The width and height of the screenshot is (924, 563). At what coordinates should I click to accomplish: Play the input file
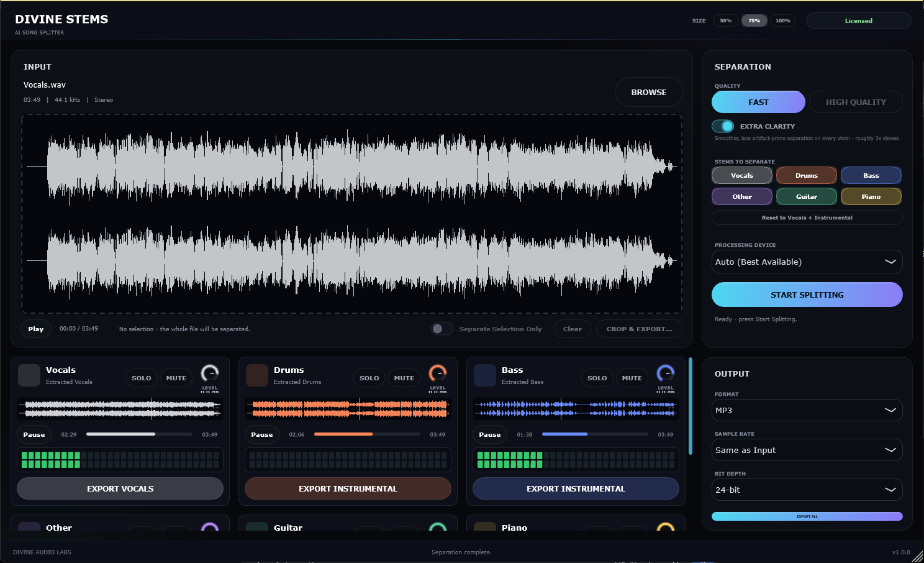tap(36, 329)
